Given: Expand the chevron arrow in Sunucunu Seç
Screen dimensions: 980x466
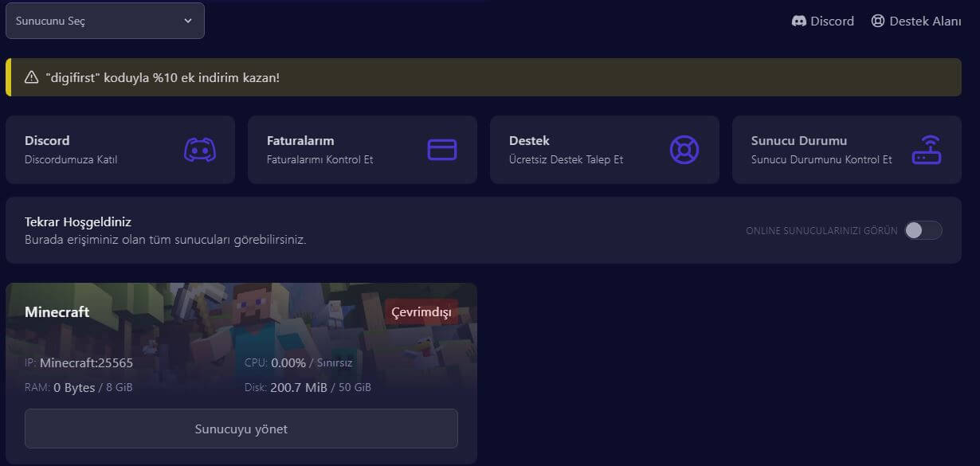Looking at the screenshot, I should click(188, 21).
